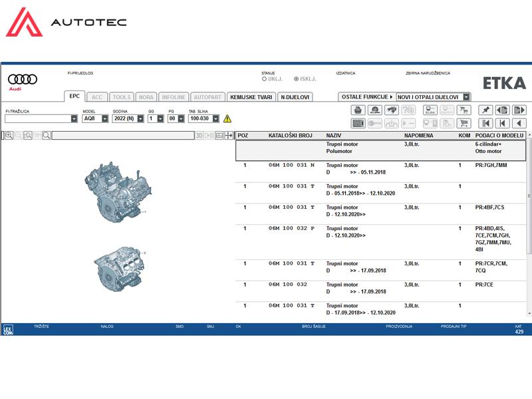Click the Trupni motor Polumotor header row
Viewport: 532px width, 399px height.
[x=380, y=150]
